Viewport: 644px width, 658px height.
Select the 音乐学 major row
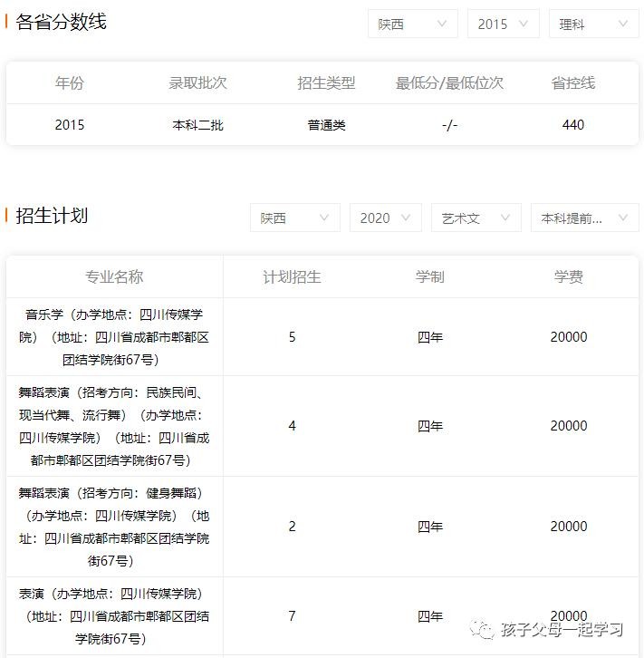click(114, 337)
